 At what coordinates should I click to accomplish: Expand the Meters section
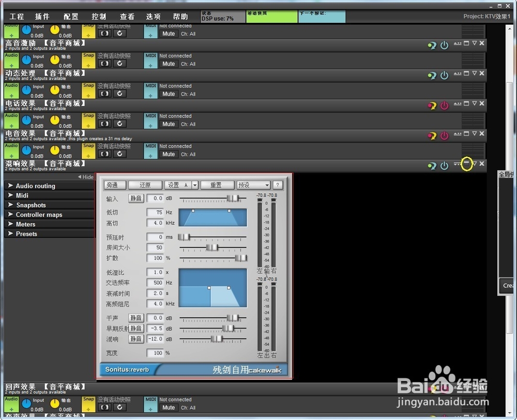(x=50, y=224)
